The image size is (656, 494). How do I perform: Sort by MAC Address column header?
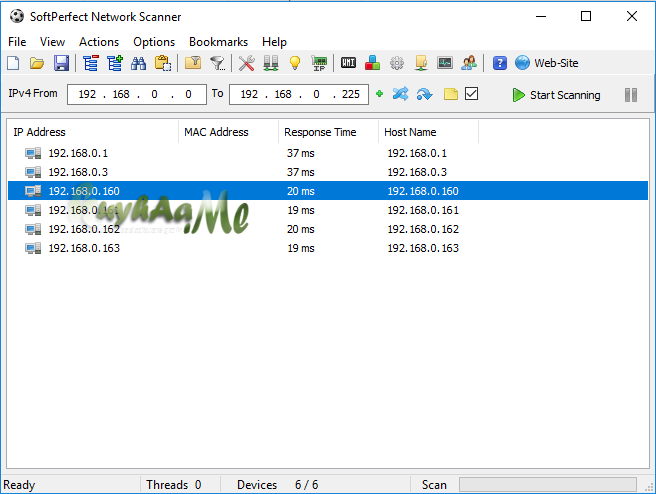click(228, 132)
